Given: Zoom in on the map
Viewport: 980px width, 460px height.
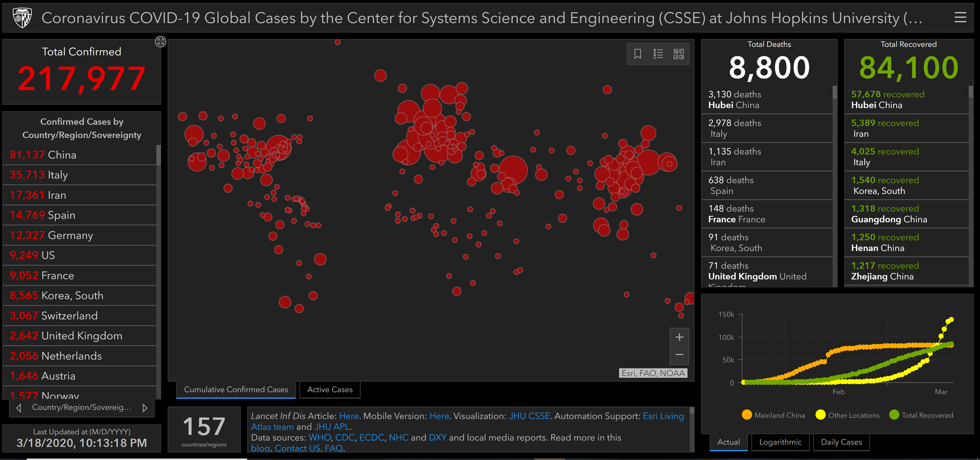Looking at the screenshot, I should point(679,337).
